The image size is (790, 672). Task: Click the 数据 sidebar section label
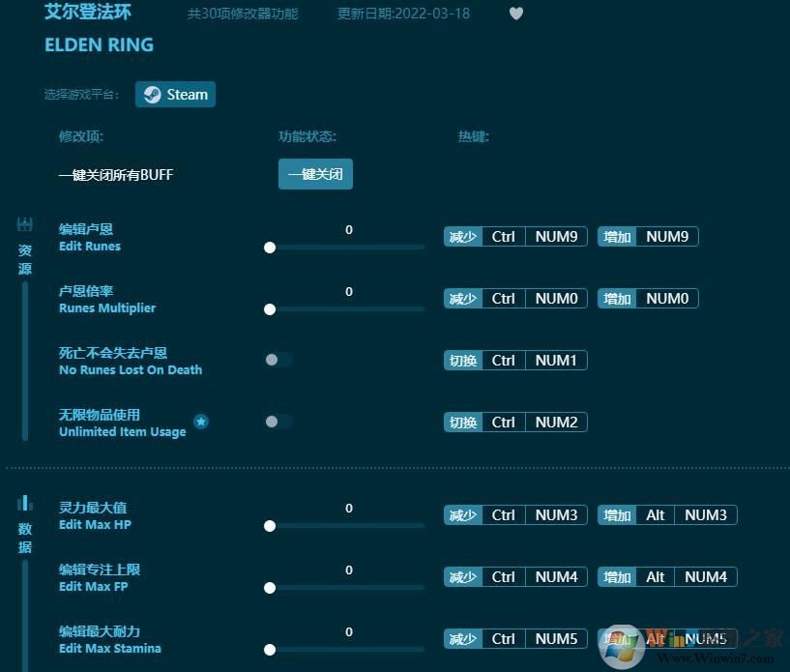pos(25,538)
